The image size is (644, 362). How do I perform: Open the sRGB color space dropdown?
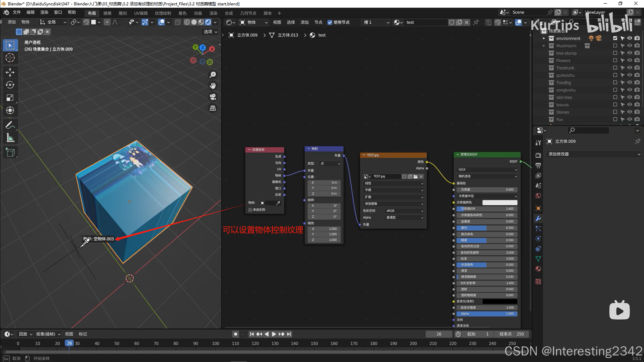(x=404, y=211)
